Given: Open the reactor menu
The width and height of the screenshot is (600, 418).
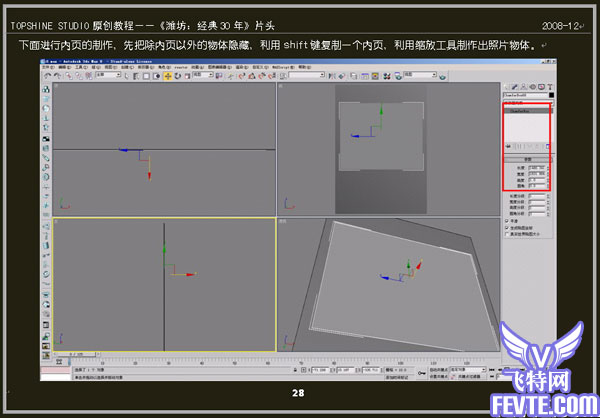Looking at the screenshot, I should (181, 67).
